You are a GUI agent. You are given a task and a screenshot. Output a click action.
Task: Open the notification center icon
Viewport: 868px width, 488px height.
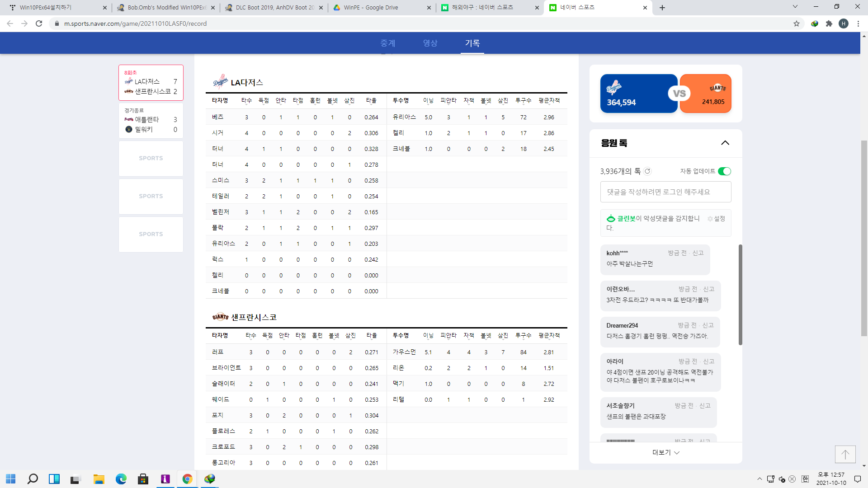(x=857, y=479)
